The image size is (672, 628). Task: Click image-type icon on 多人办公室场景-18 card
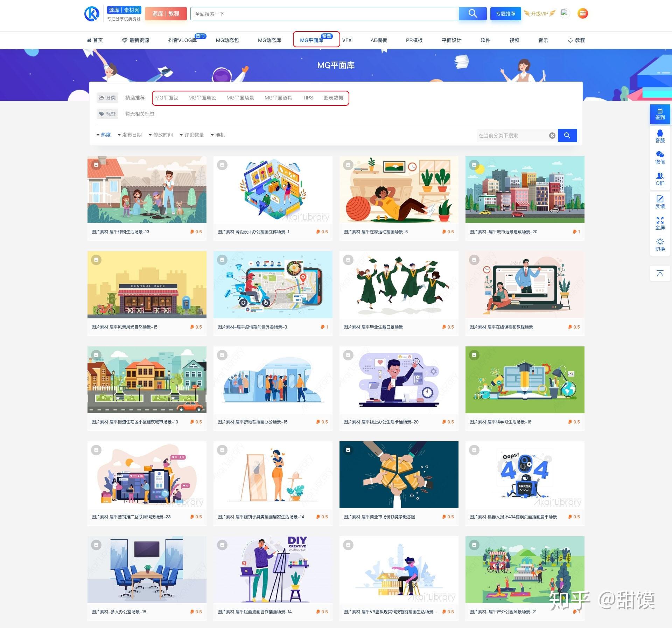pyautogui.click(x=96, y=545)
